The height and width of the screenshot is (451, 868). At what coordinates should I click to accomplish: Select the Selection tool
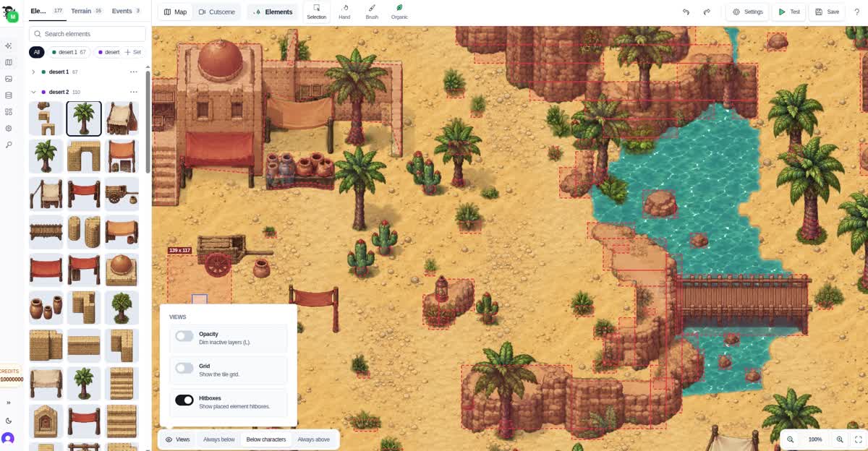click(316, 12)
